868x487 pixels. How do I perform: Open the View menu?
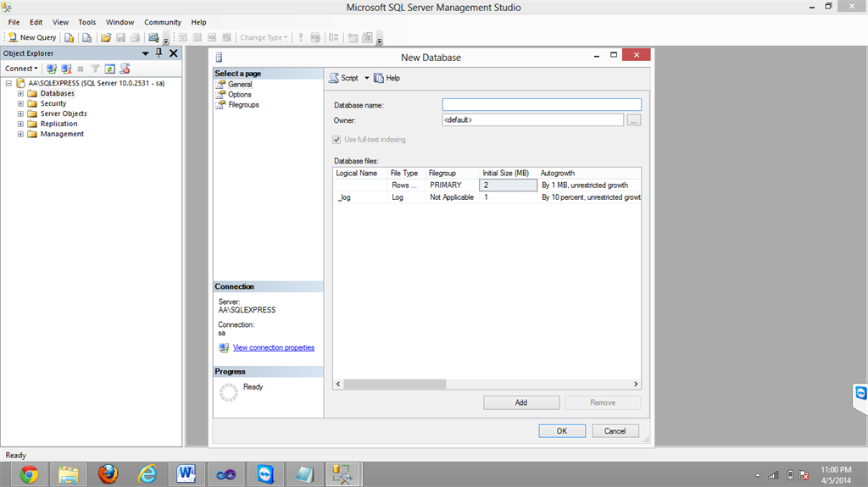click(60, 22)
